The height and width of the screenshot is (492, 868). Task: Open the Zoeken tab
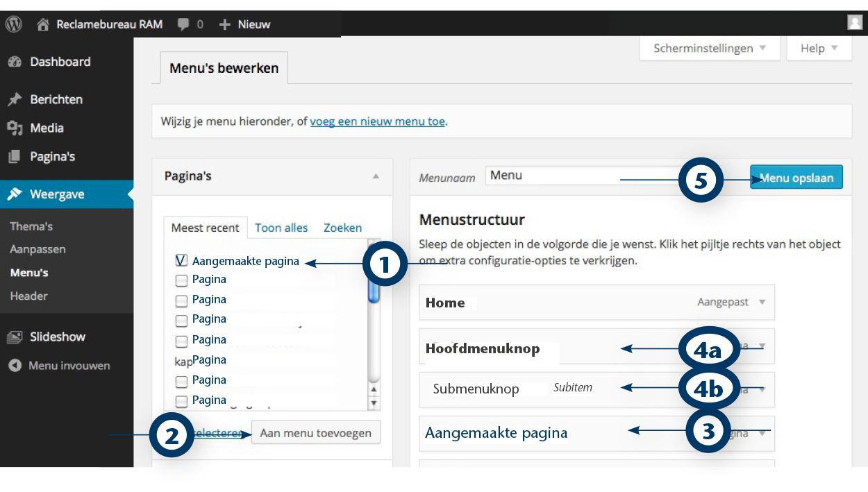[x=342, y=228]
